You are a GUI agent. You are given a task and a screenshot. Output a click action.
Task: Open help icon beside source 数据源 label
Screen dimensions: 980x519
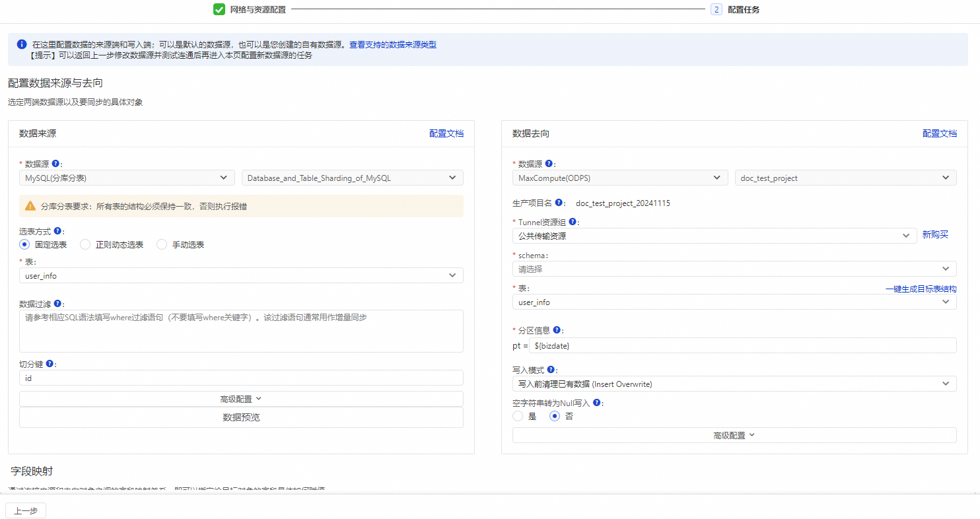[55, 164]
